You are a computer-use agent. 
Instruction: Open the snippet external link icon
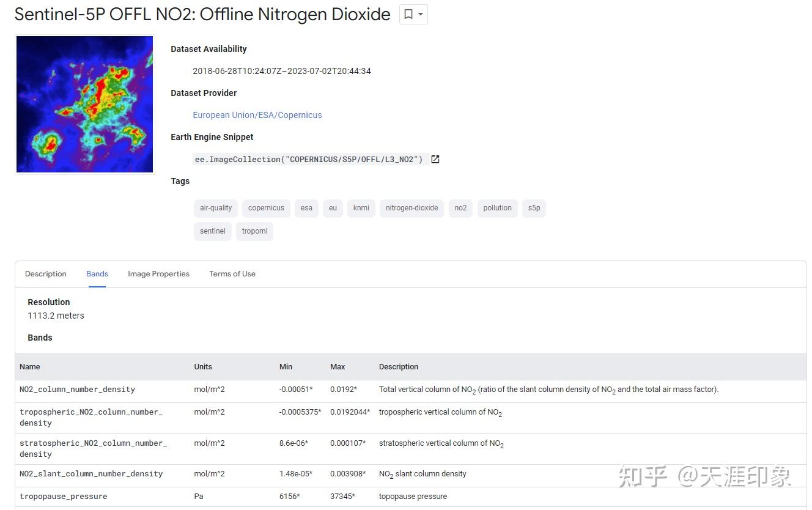(x=435, y=159)
